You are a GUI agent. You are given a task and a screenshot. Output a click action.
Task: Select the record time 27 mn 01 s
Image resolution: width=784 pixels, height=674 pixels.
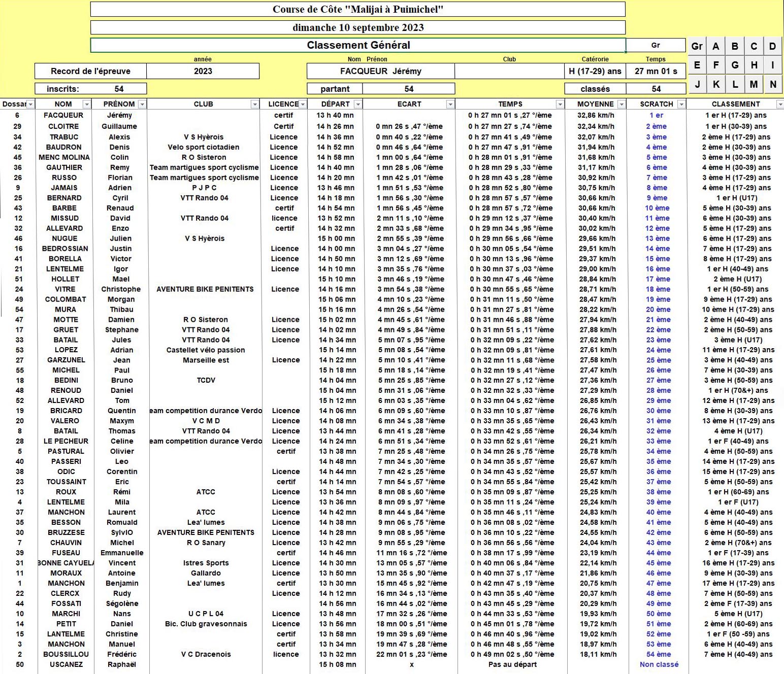[656, 71]
